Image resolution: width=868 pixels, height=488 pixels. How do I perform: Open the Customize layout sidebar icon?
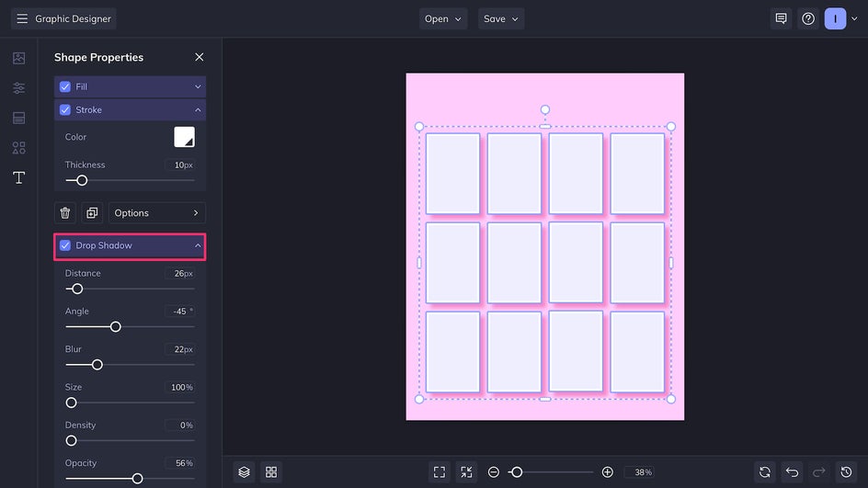(18, 118)
